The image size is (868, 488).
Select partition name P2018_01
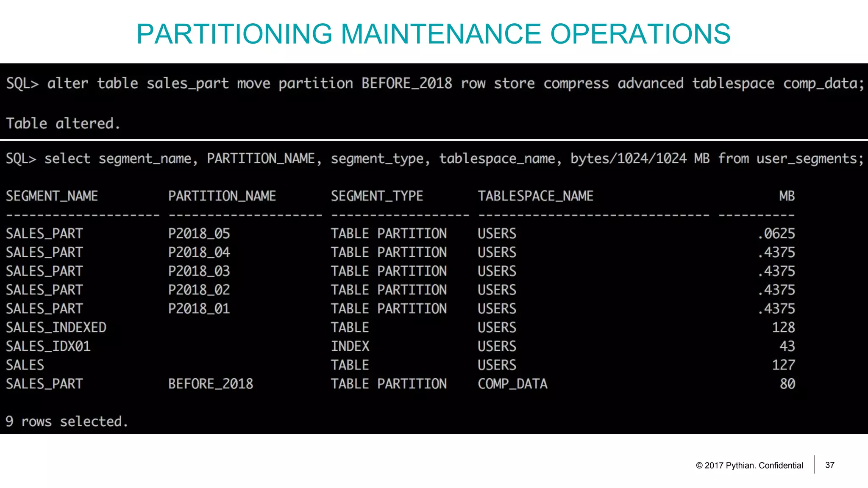(199, 308)
